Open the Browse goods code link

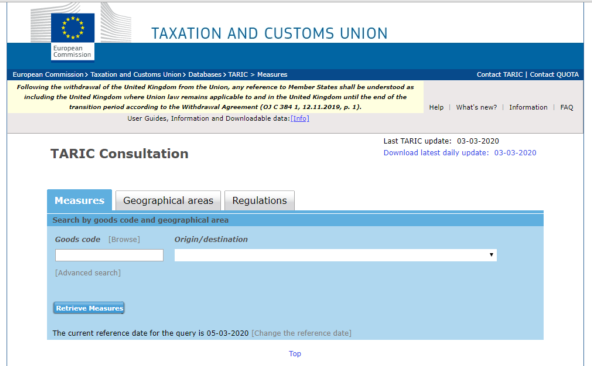124,239
